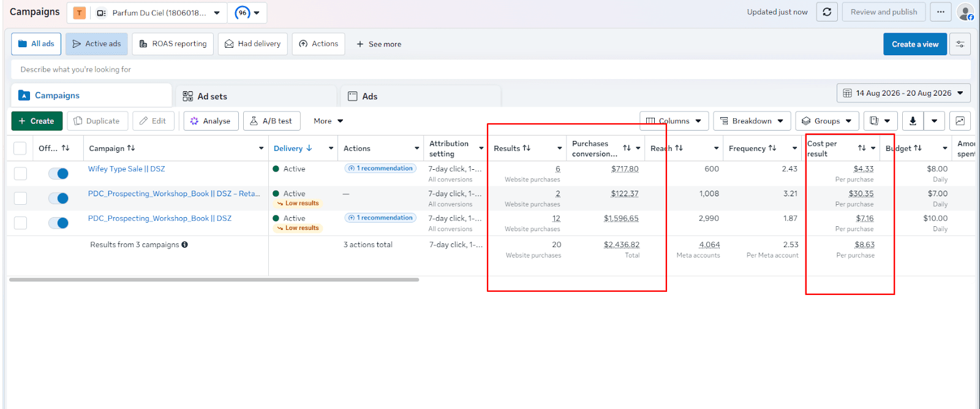Viewport: 980px width, 409px height.
Task: Toggle off the Wifey Type Sale campaign
Action: (x=58, y=174)
